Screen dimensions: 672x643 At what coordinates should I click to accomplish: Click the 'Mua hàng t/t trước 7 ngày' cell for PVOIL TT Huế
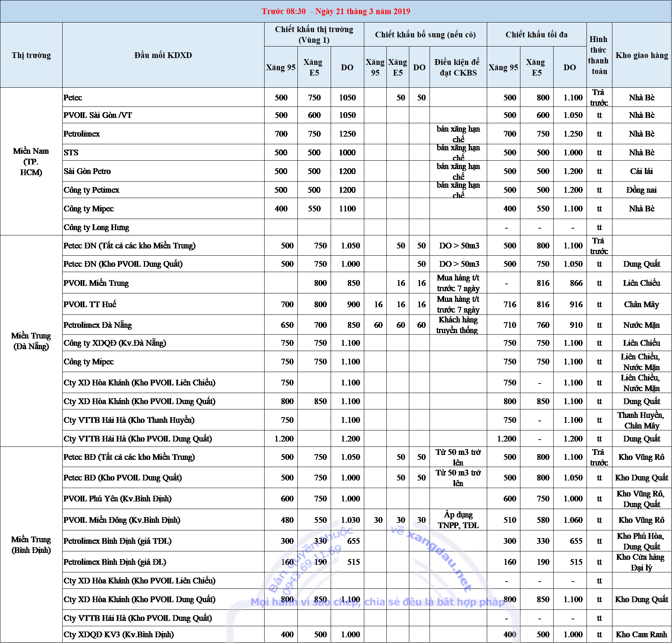[x=458, y=304]
